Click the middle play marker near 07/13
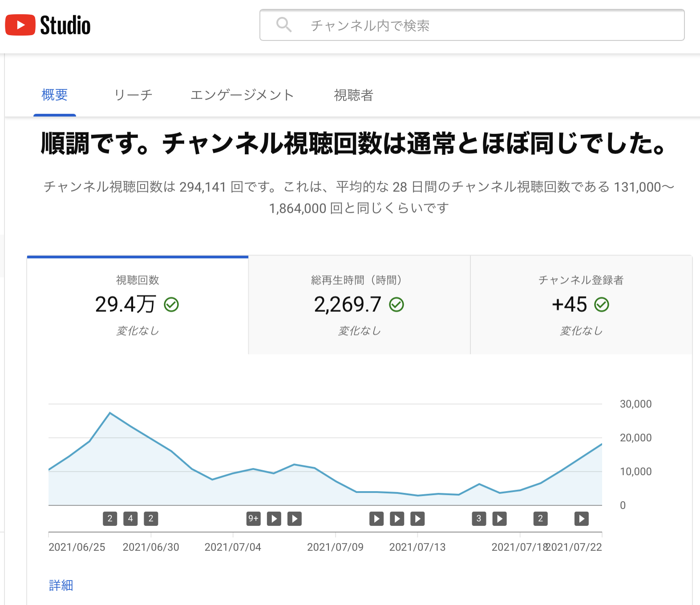Image resolution: width=700 pixels, height=605 pixels. (397, 519)
